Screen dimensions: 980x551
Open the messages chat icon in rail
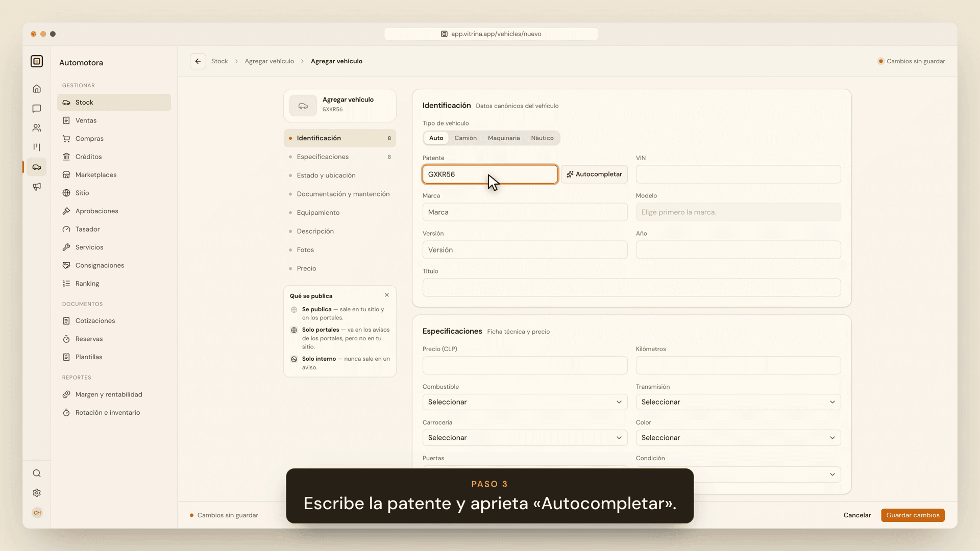pyautogui.click(x=37, y=108)
